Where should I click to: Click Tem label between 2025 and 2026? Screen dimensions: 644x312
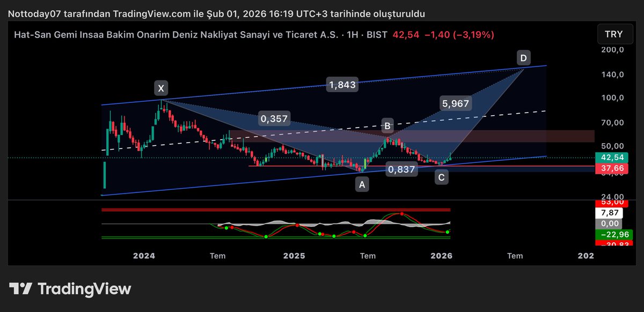click(368, 256)
